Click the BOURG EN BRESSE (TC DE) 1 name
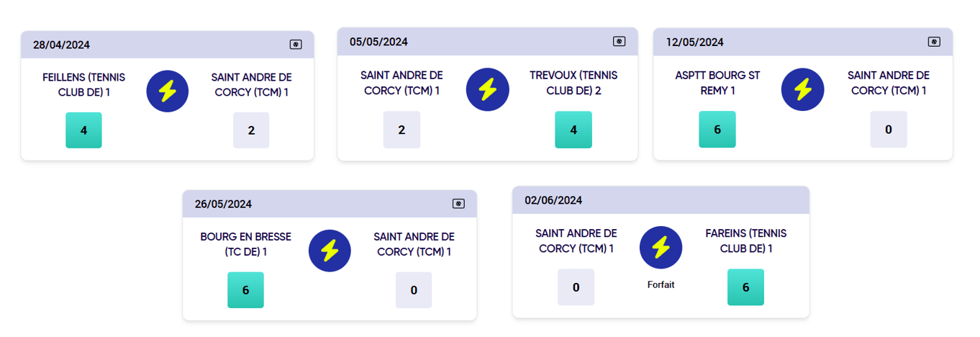The image size is (980, 337). tap(245, 244)
